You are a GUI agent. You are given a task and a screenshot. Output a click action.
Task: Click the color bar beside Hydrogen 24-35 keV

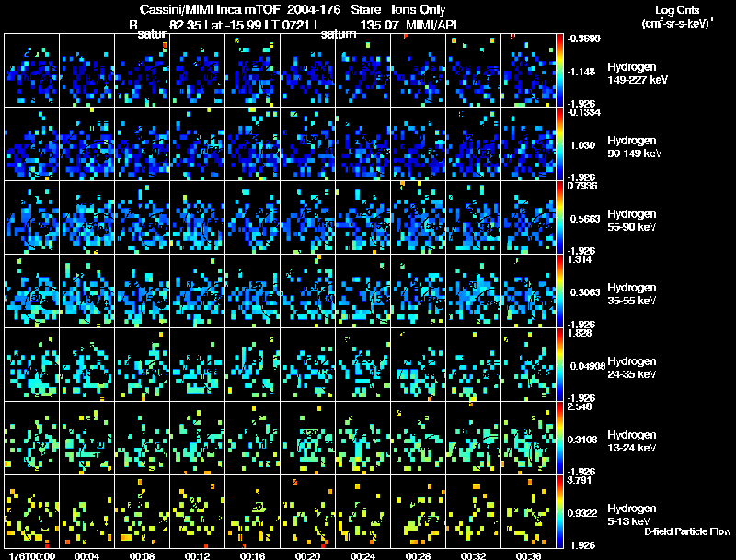(x=559, y=365)
